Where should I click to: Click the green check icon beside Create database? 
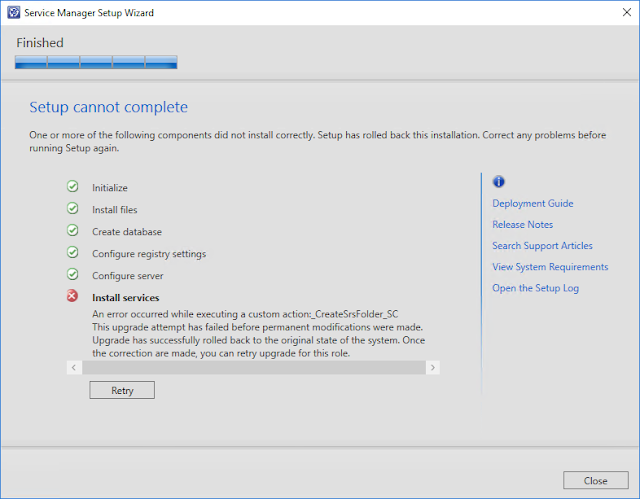point(73,231)
